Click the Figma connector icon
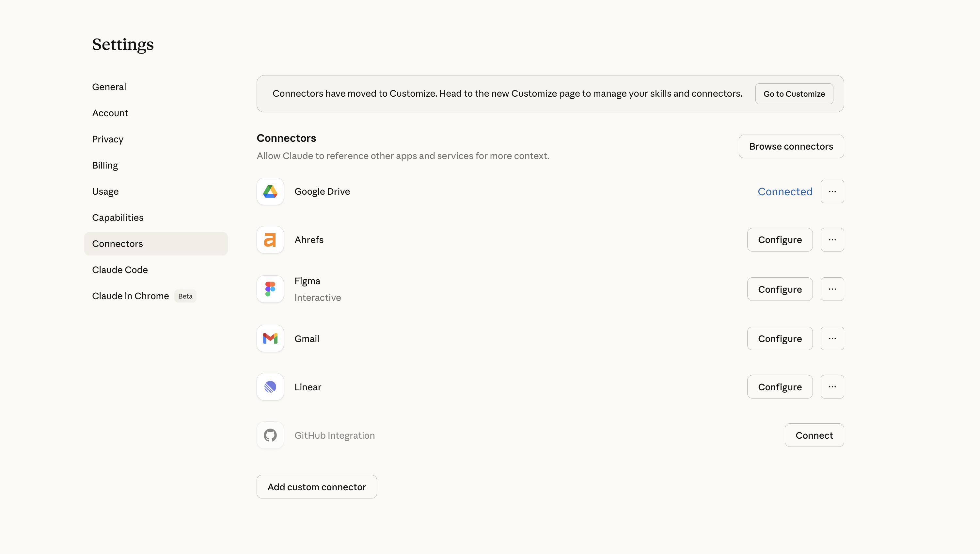The image size is (980, 554). [x=270, y=289]
